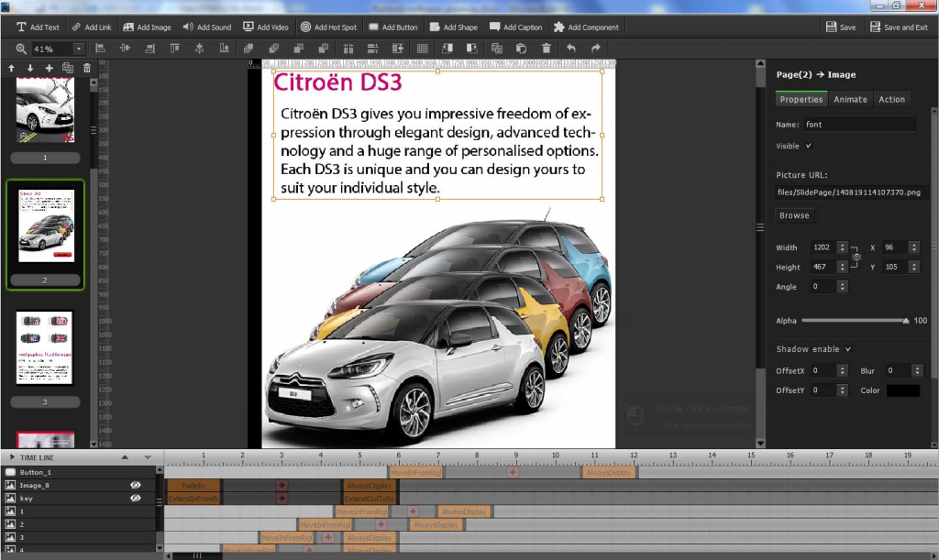Play the timeline animation

point(11,457)
